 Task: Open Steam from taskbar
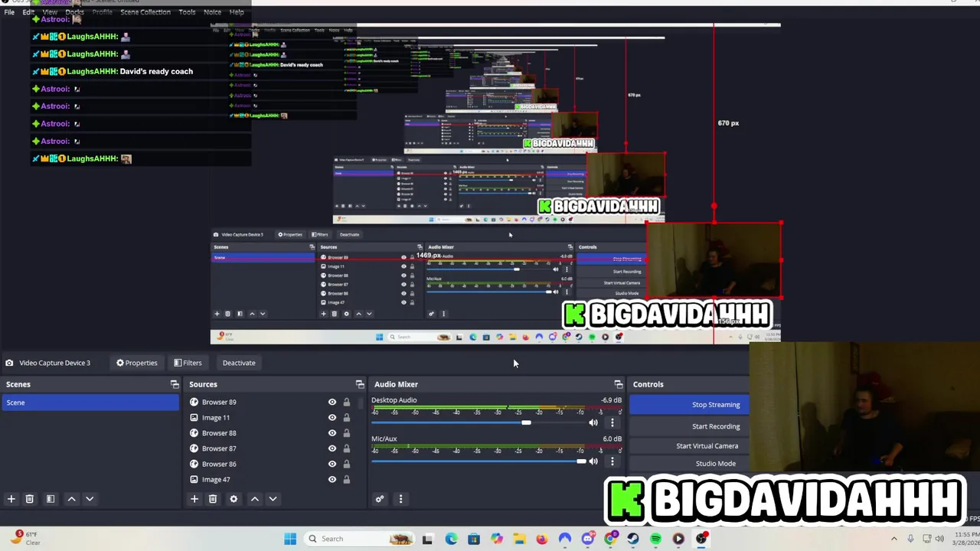633,539
